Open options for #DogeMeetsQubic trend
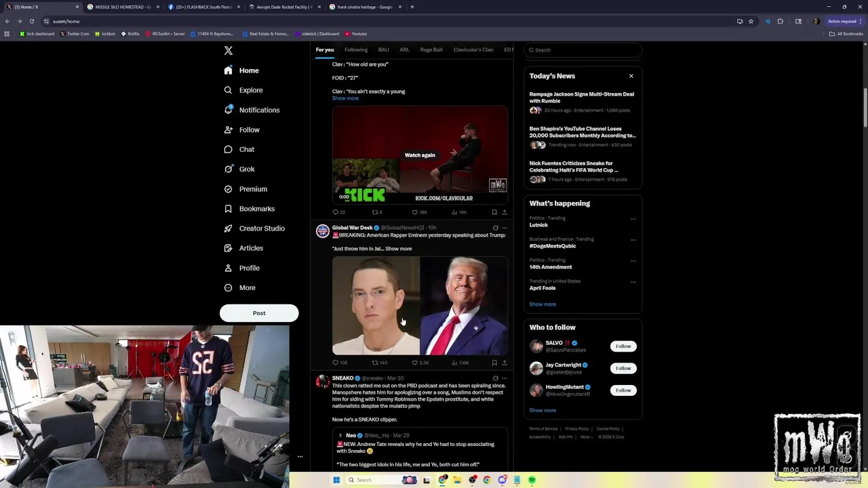 [x=633, y=240]
